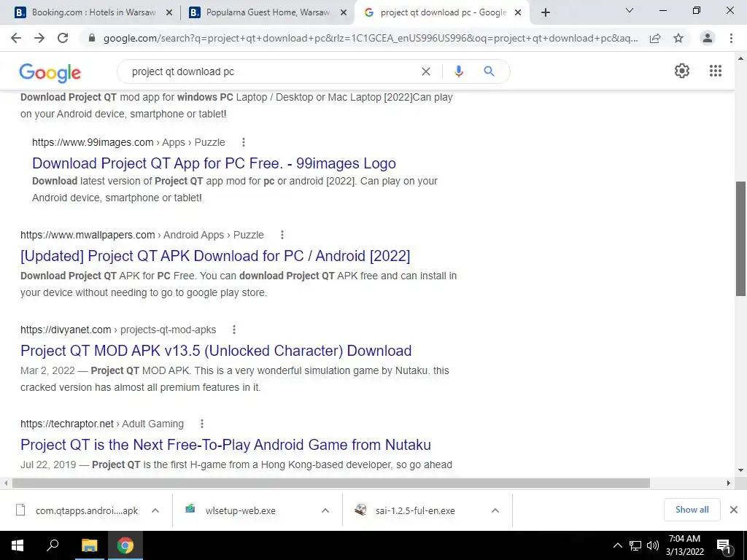
Task: Reload the Google search page
Action: 63,38
